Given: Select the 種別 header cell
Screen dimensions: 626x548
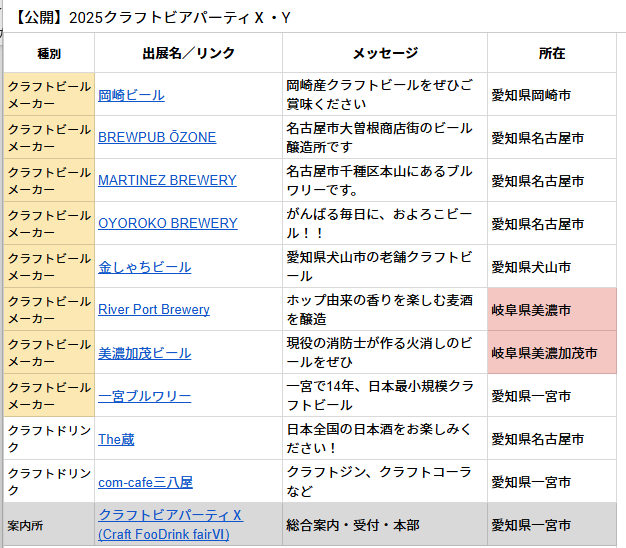Looking at the screenshot, I should click(49, 53).
